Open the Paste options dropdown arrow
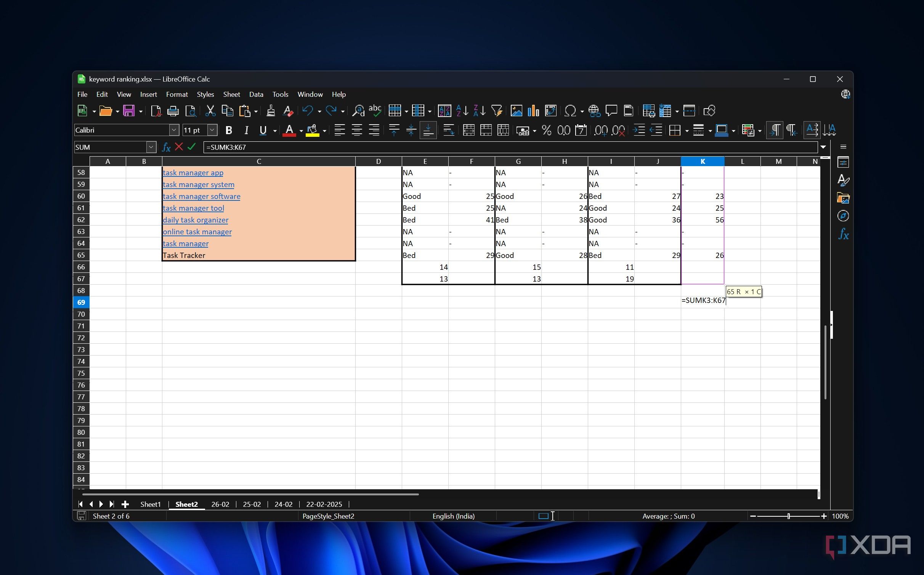 click(x=256, y=111)
